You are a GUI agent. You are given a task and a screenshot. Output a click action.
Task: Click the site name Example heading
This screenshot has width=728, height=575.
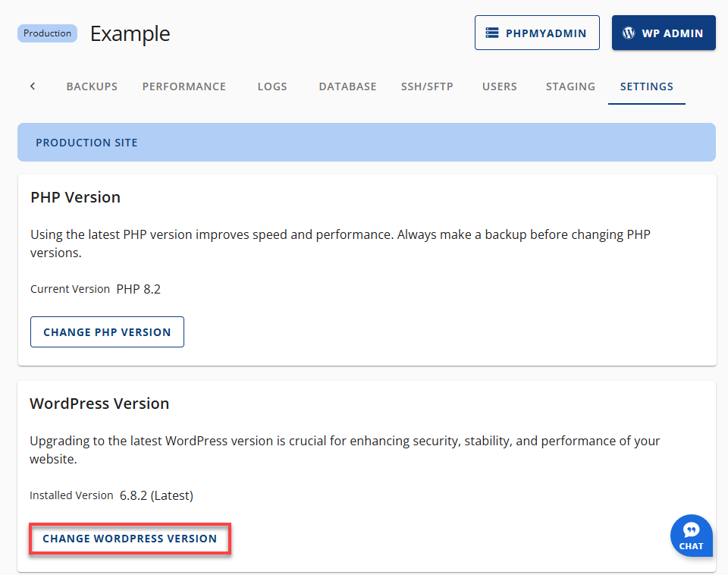[x=130, y=33]
